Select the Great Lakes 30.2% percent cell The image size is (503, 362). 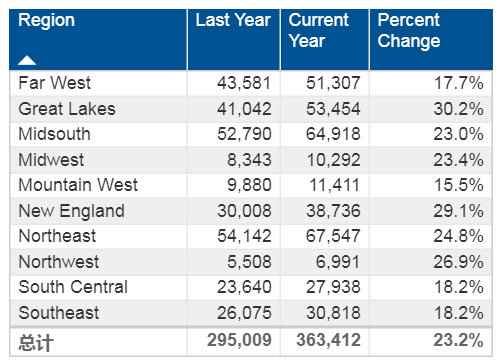(458, 109)
